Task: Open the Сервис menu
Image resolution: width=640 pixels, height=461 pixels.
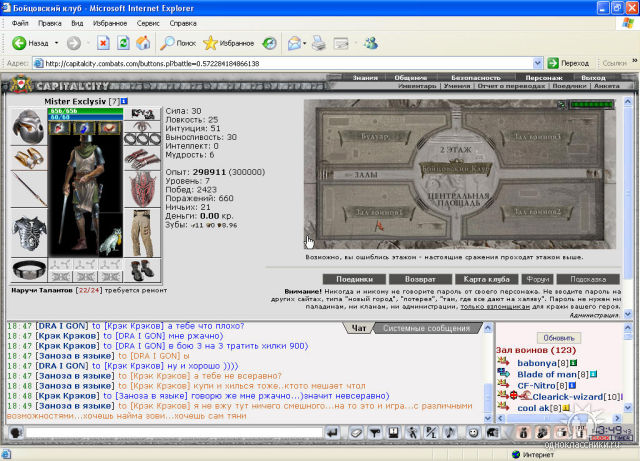Action: (148, 23)
